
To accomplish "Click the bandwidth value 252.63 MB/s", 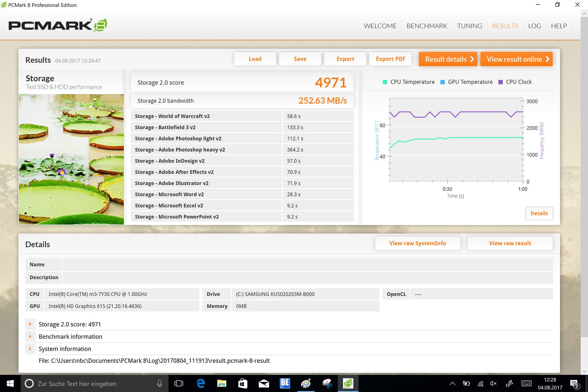I will (x=322, y=101).
